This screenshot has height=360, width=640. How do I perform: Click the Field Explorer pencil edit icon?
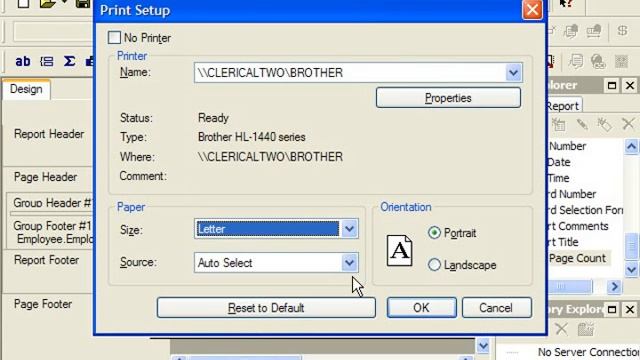(582, 124)
